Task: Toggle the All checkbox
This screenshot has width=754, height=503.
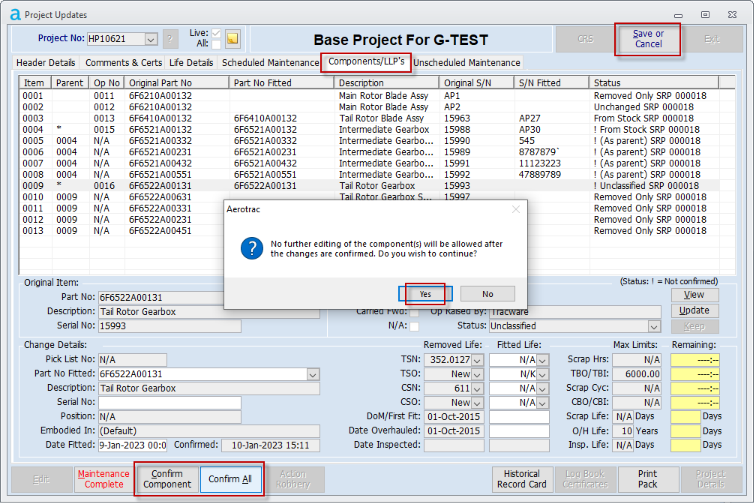Action: 216,44
